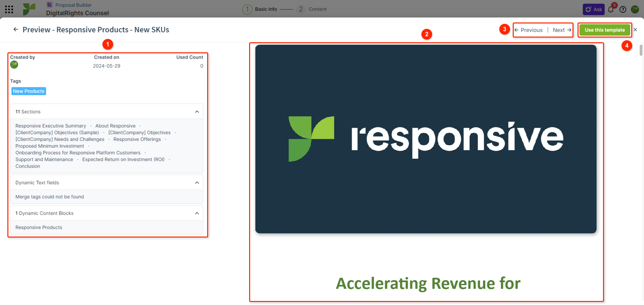Select Basic Info step
Screen dimensions: 644x305
click(260, 9)
